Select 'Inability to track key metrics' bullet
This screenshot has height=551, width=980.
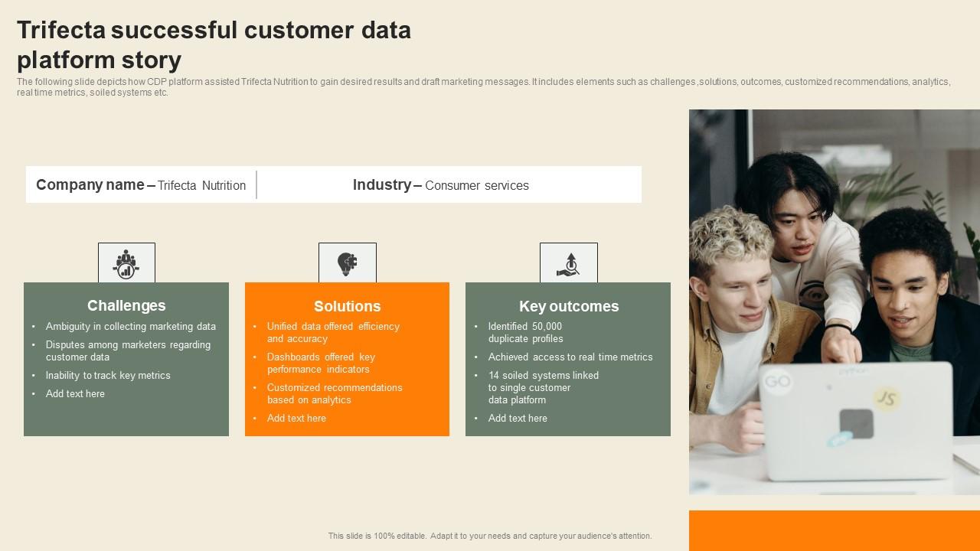pyautogui.click(x=108, y=375)
